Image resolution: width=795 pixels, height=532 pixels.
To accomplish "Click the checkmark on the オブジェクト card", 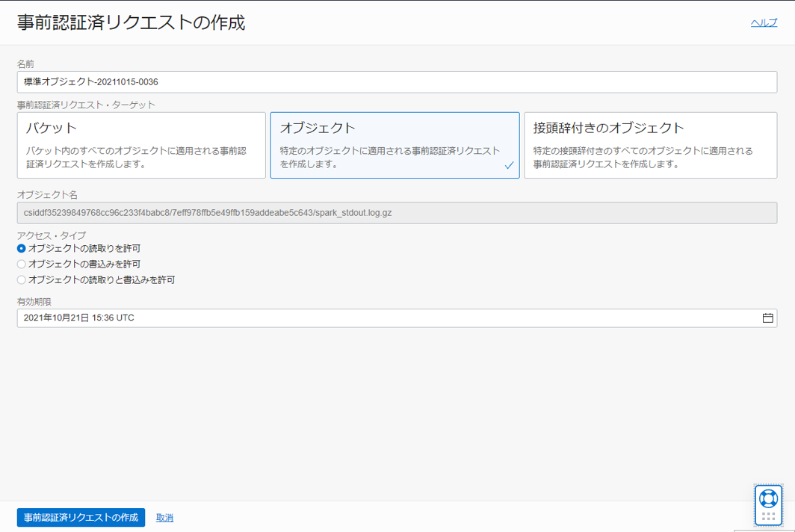I will coord(509,165).
